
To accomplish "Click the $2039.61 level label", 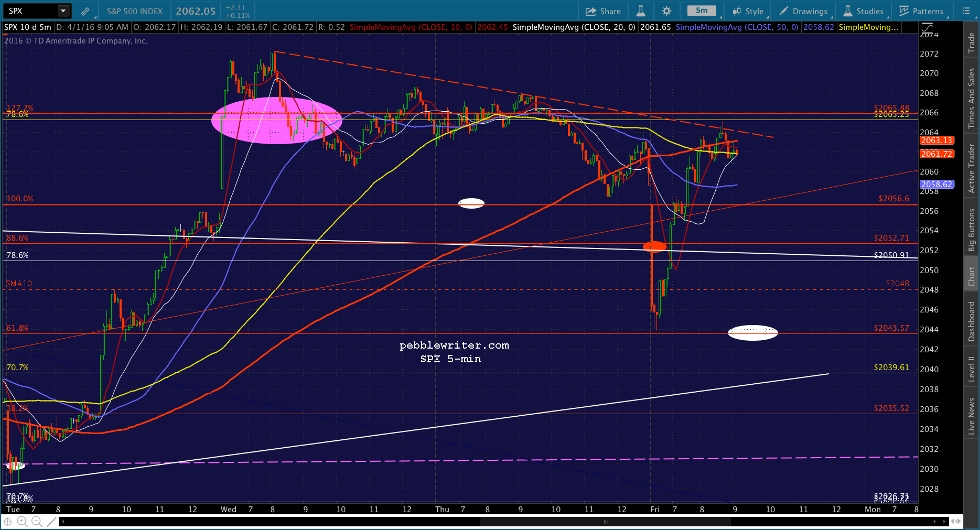I will click(x=891, y=367).
